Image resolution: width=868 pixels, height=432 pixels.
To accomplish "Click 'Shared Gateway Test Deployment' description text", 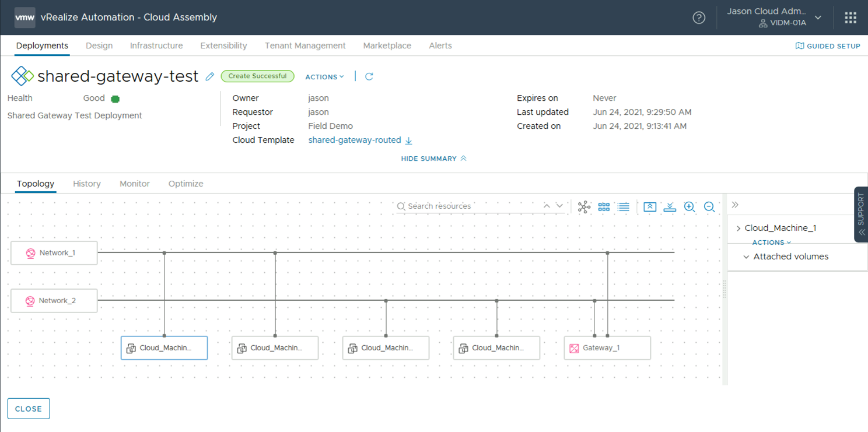I will [x=75, y=115].
